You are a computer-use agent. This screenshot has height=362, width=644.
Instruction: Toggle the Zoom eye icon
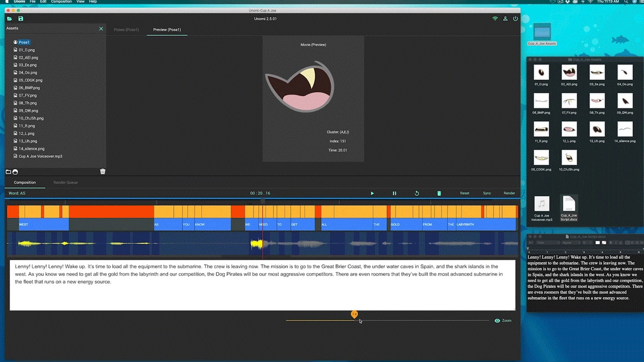click(x=497, y=321)
